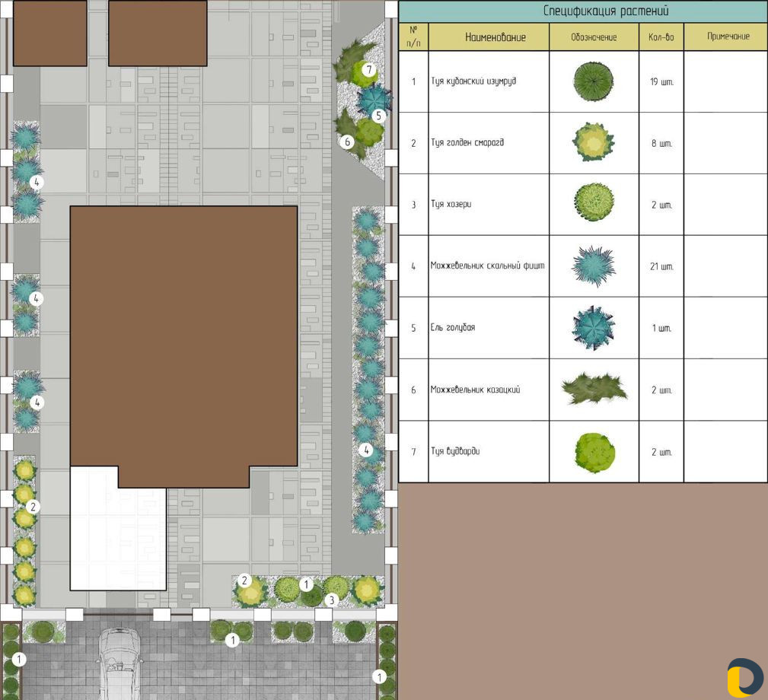Viewport: 768px width, 700px height.
Task: Click the Спецификация растений table title
Action: click(x=606, y=11)
